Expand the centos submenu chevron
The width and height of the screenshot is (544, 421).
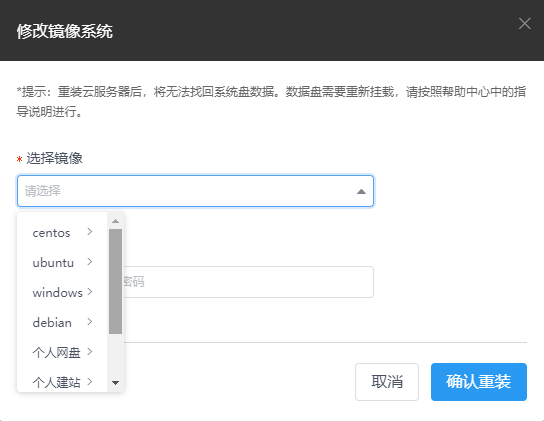pyautogui.click(x=90, y=232)
